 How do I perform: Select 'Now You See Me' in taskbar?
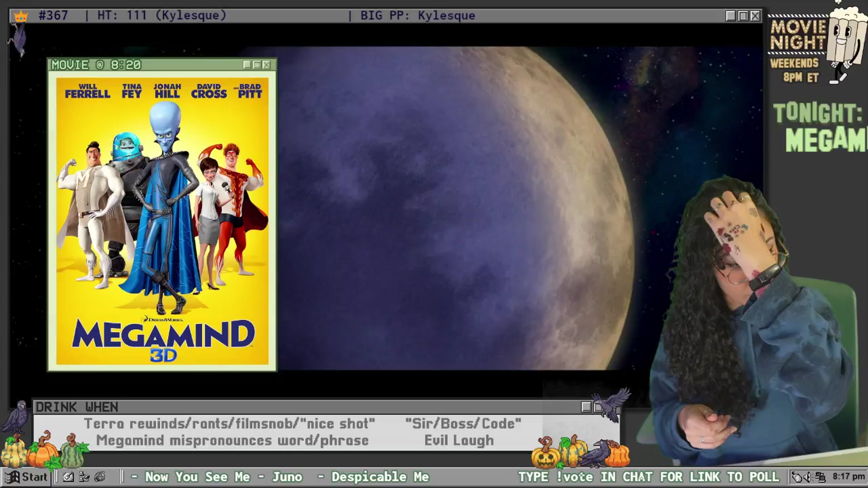coord(197,477)
